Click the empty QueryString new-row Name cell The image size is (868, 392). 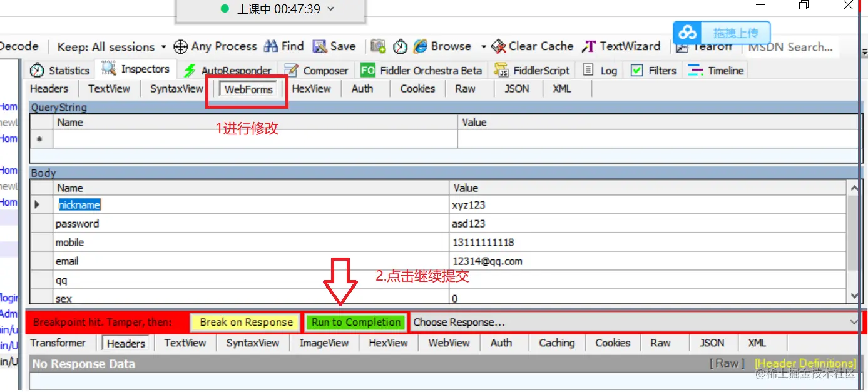(255, 139)
